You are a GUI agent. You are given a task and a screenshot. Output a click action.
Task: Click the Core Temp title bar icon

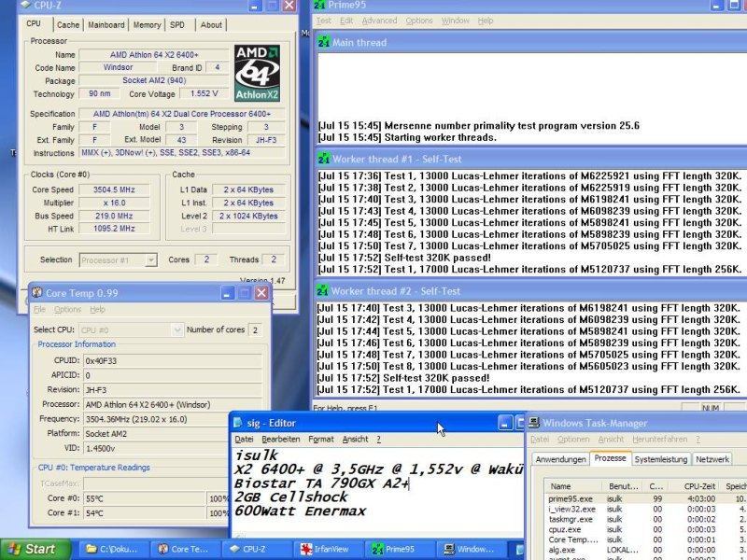click(37, 292)
